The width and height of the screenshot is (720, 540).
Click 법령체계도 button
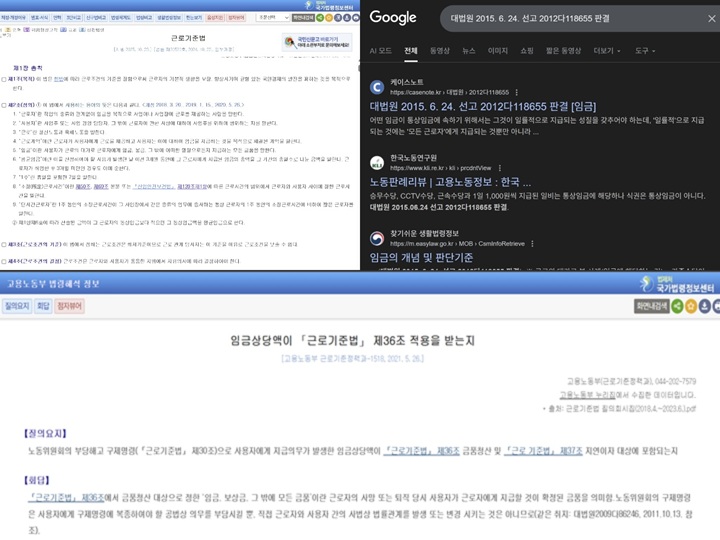tap(121, 17)
